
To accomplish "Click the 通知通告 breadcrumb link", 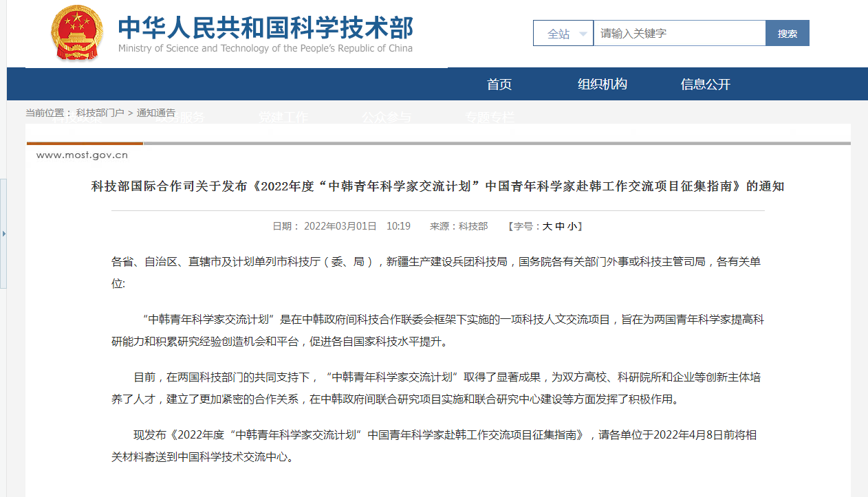I will (156, 113).
